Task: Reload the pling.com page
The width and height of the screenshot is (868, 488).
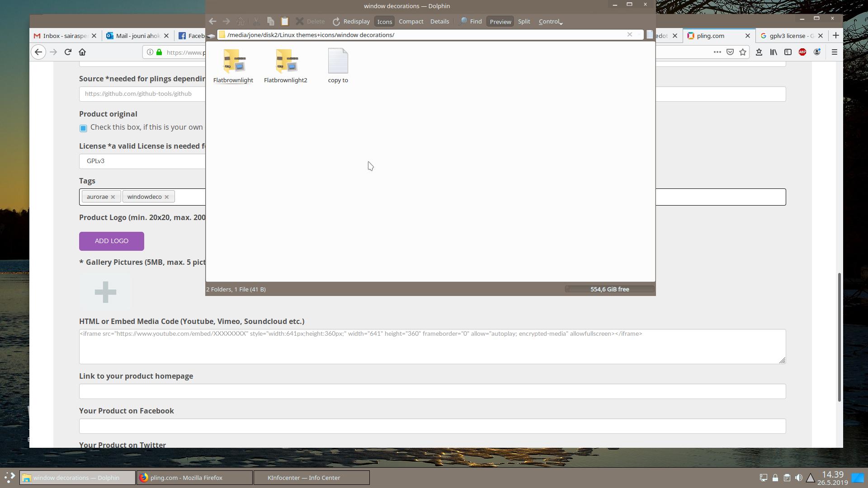Action: click(x=68, y=52)
